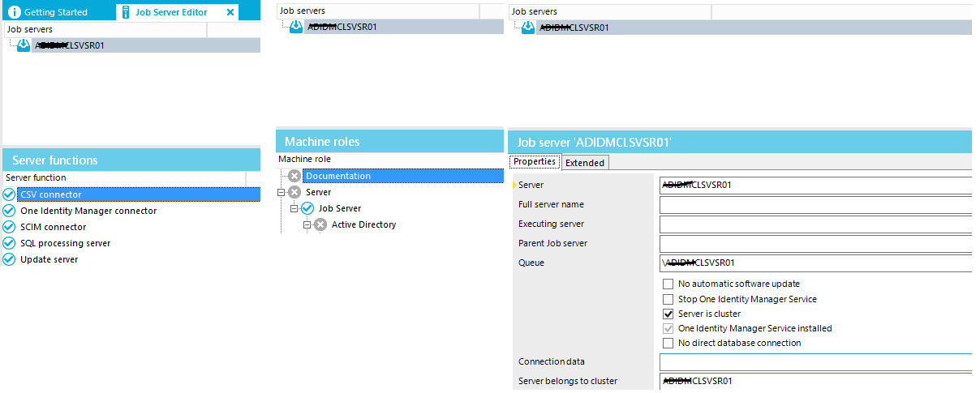
Task: Toggle the SQL processing server check icon
Action: point(9,243)
